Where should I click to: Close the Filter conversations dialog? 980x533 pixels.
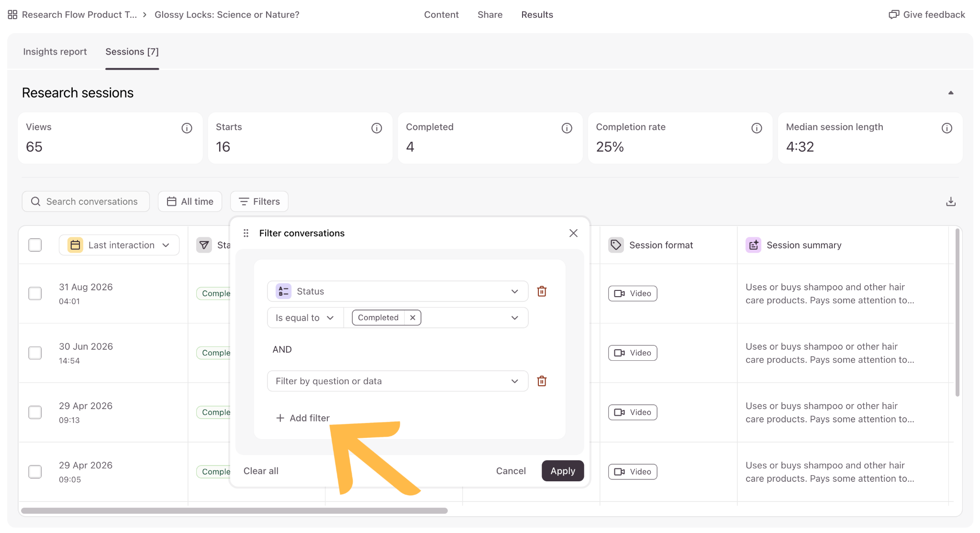click(x=573, y=233)
